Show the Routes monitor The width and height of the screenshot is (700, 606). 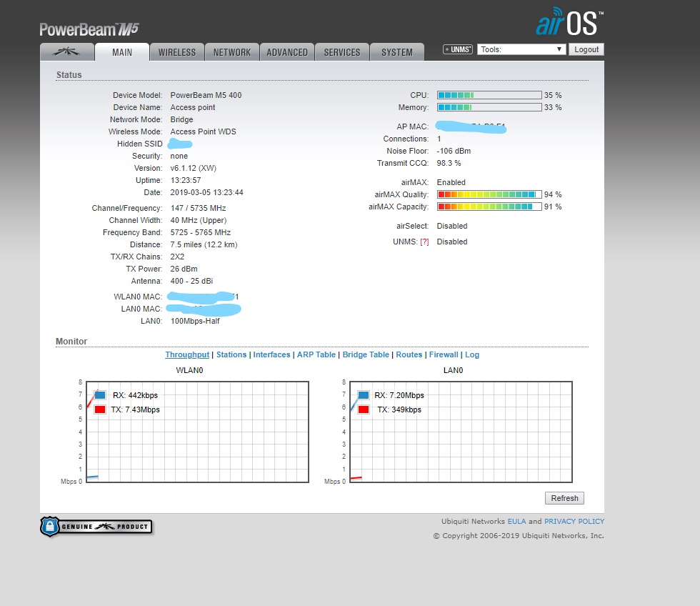(x=409, y=354)
